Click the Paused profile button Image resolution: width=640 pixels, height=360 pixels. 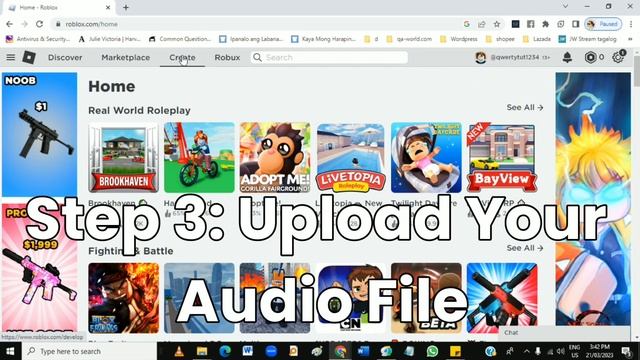point(603,24)
